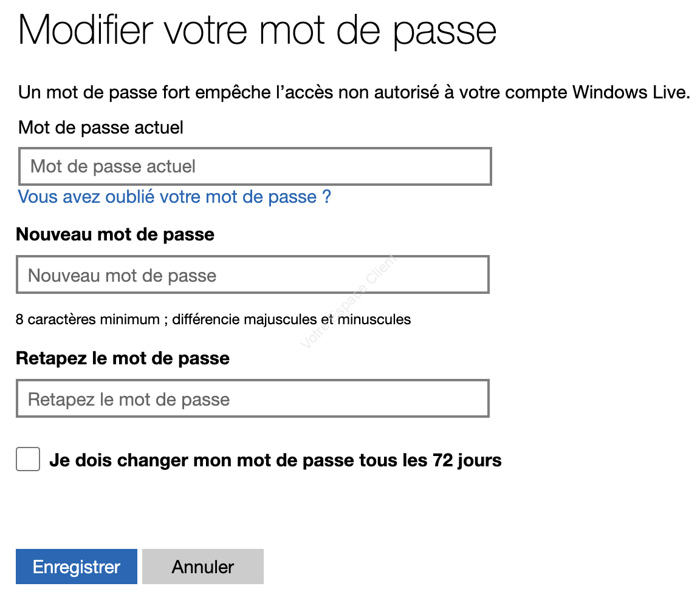This screenshot has height=606, width=700.
Task: Click the question mark ending the forgotten password link
Action: point(326,197)
